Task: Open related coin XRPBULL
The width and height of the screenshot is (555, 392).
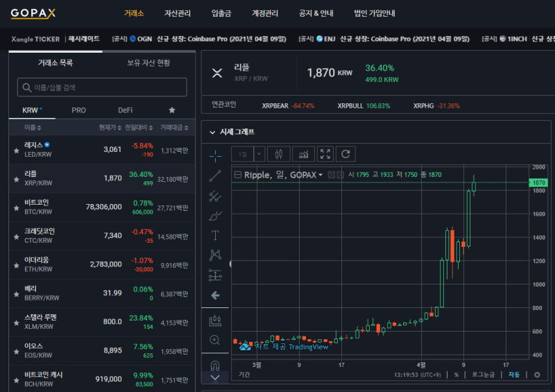Action: (364, 106)
